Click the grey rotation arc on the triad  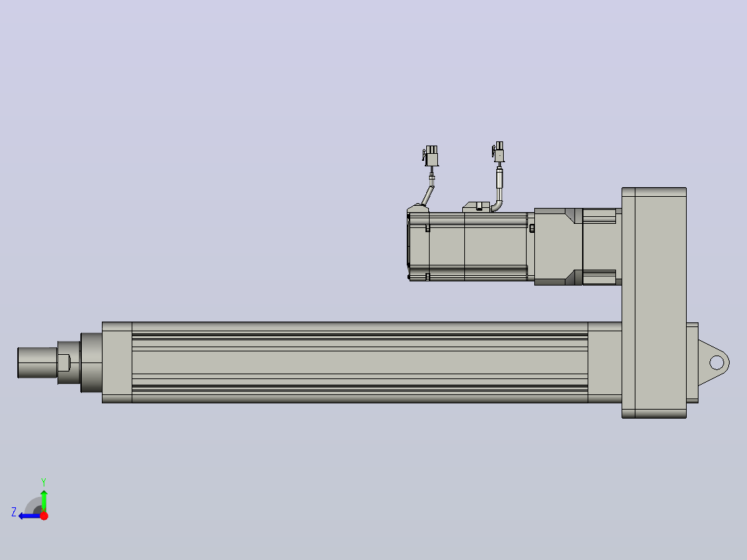[33, 505]
